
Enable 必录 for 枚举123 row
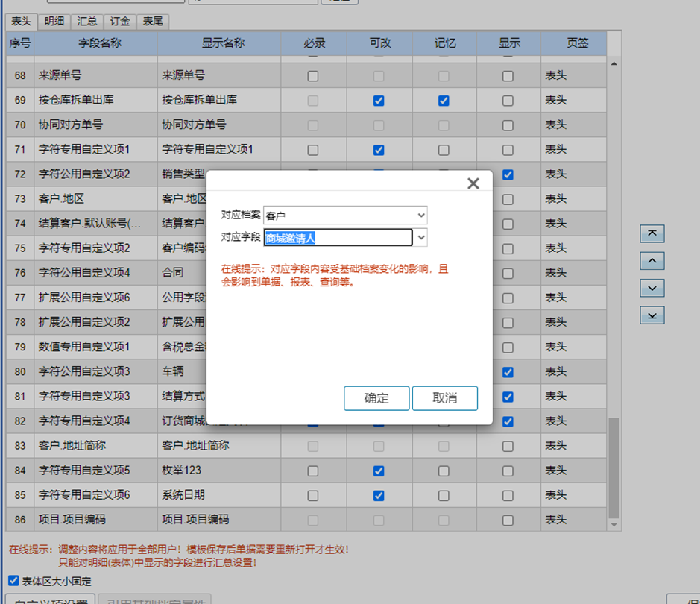tap(313, 471)
